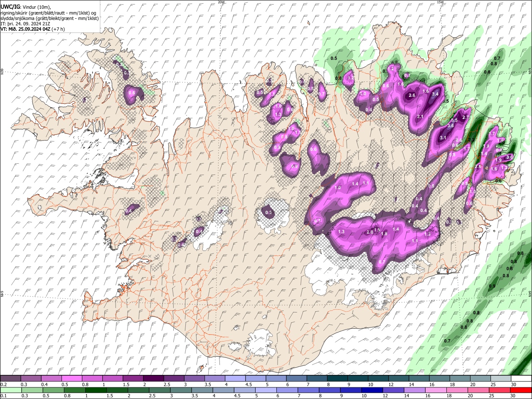Click the 2.1 snowfall value on the map
The image size is (532, 399).
coord(420,117)
